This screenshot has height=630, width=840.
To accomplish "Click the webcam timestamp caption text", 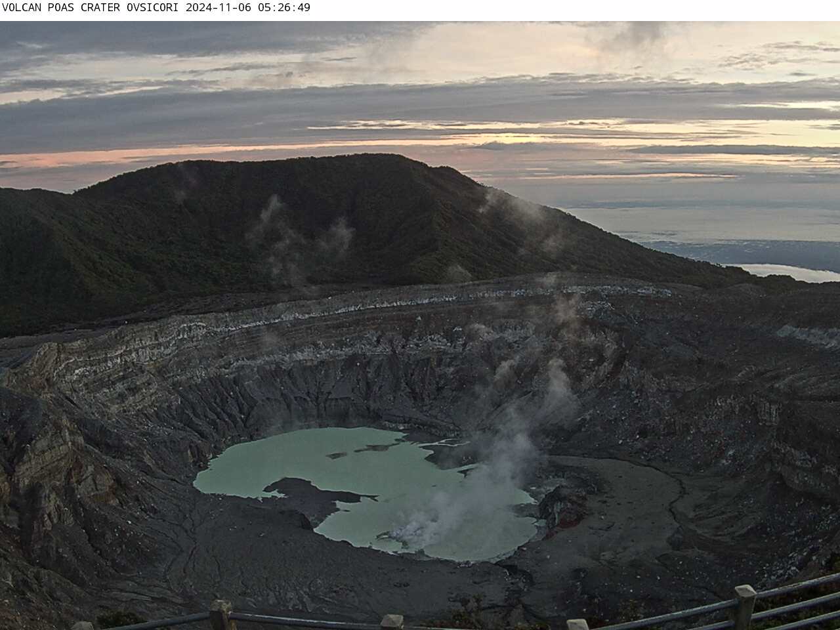I will click(157, 8).
